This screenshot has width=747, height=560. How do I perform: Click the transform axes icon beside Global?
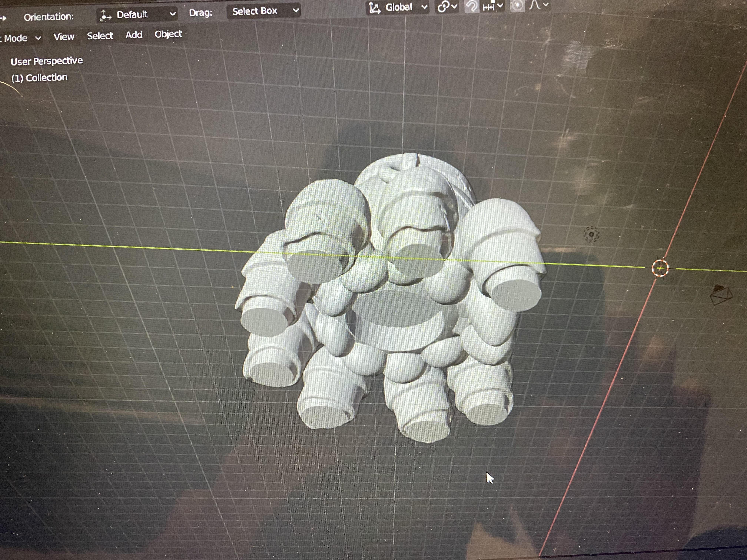374,8
